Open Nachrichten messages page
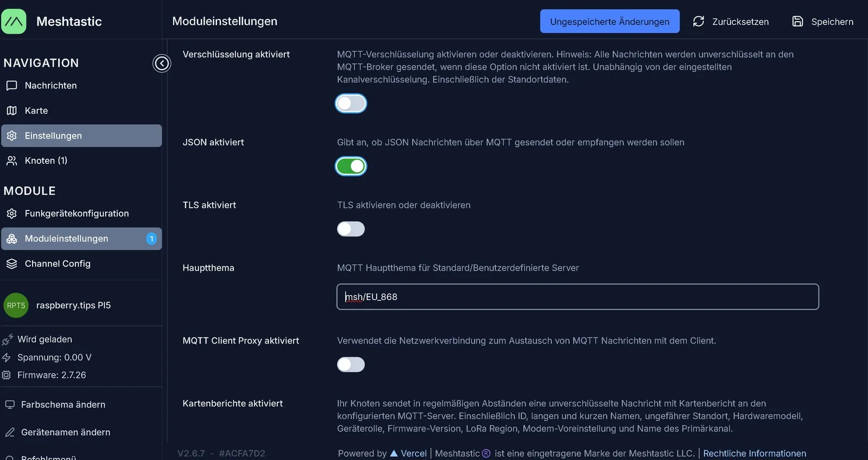 click(x=81, y=86)
